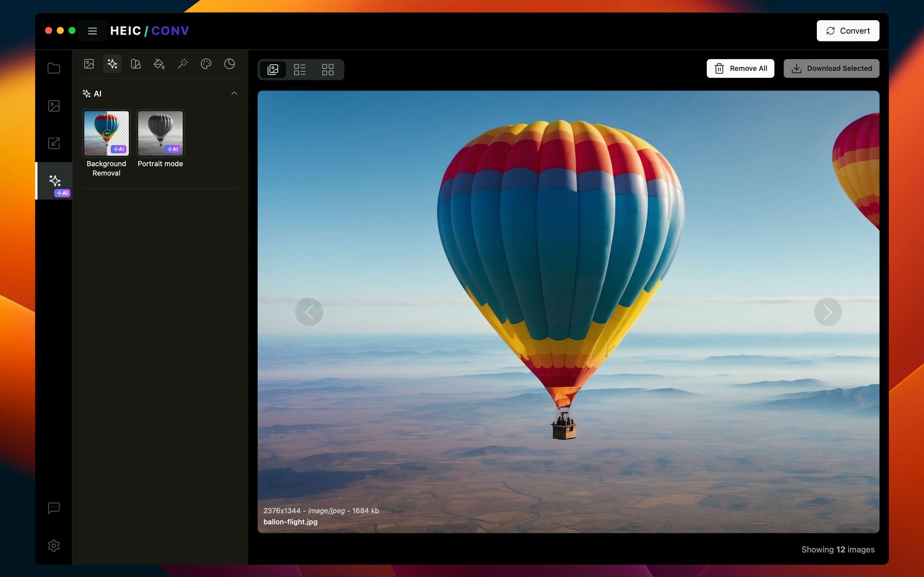Select the magic wand/effects tool
This screenshot has width=924, height=577.
click(x=183, y=63)
